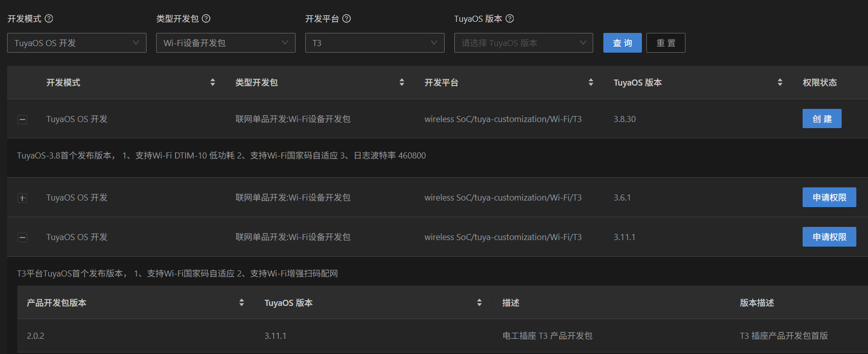Sort sub-table by 产品开发包版本 column
Viewport: 868px width, 354px height.
(x=241, y=303)
